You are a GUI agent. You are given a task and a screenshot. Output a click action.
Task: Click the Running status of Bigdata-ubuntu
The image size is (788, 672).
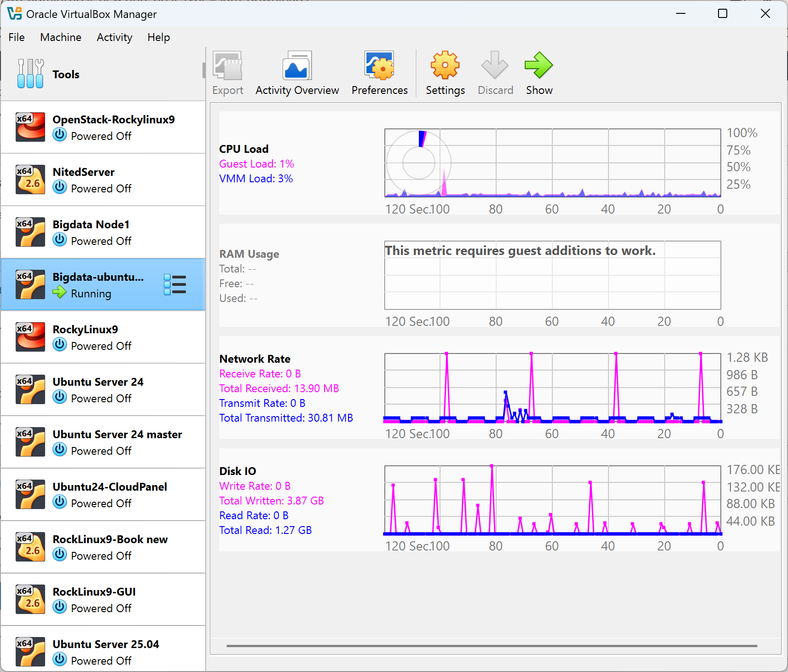[x=91, y=294]
